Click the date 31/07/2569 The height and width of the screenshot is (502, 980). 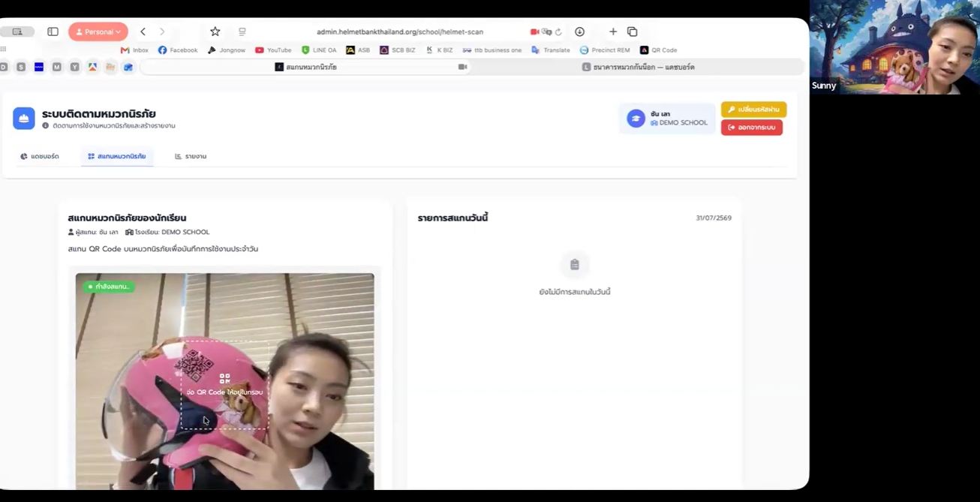point(714,218)
